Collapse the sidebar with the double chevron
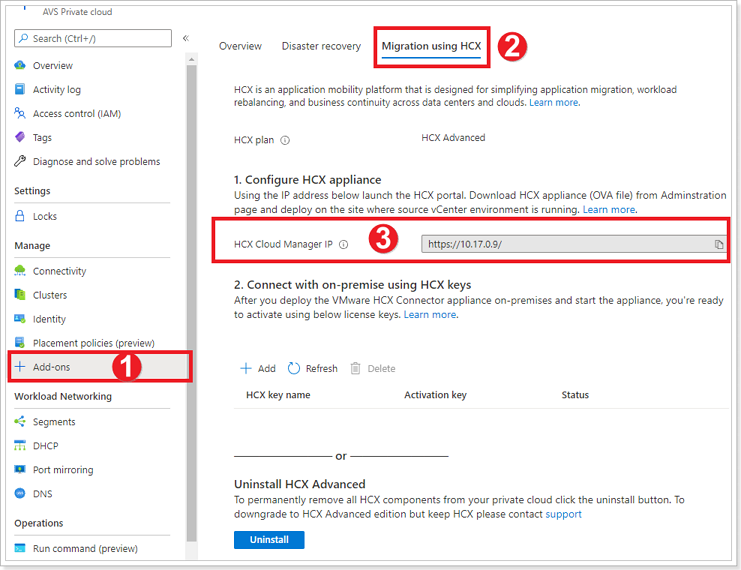This screenshot has width=741, height=570. click(186, 38)
